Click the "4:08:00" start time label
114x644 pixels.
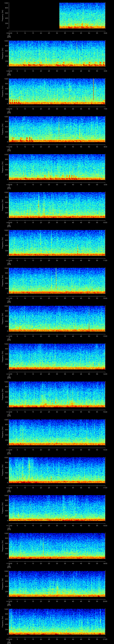(x=9, y=184)
